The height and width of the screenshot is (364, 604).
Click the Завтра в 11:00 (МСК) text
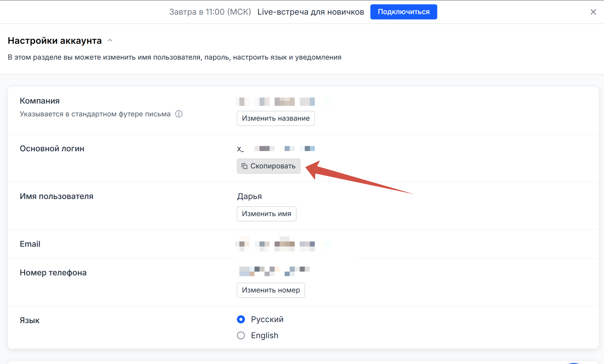210,12
